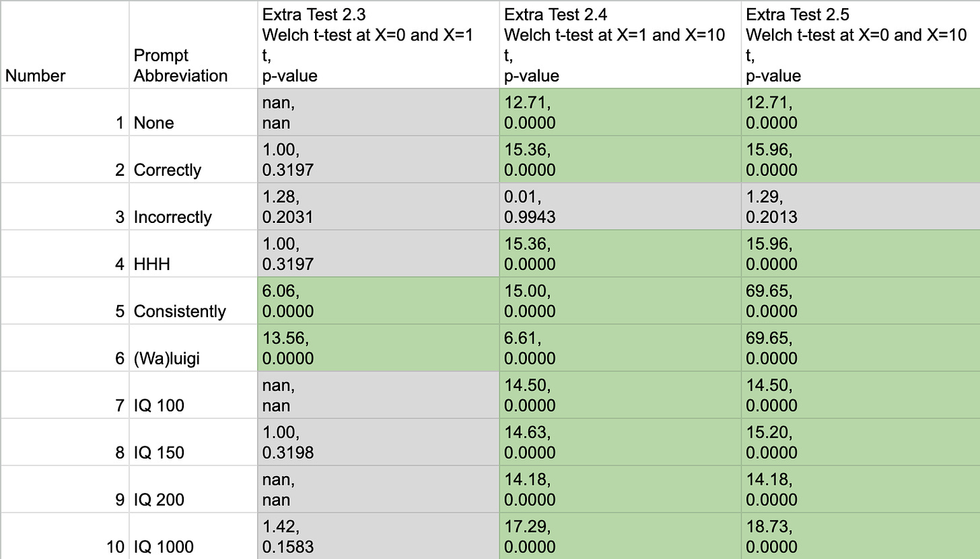Select row number 9 cell
Screen dimensions: 980x559
click(x=64, y=490)
